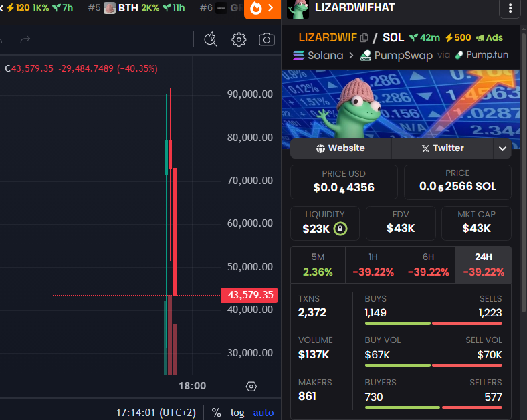Select the 5M timeframe tab
The height and width of the screenshot is (420, 527).
coord(318,265)
